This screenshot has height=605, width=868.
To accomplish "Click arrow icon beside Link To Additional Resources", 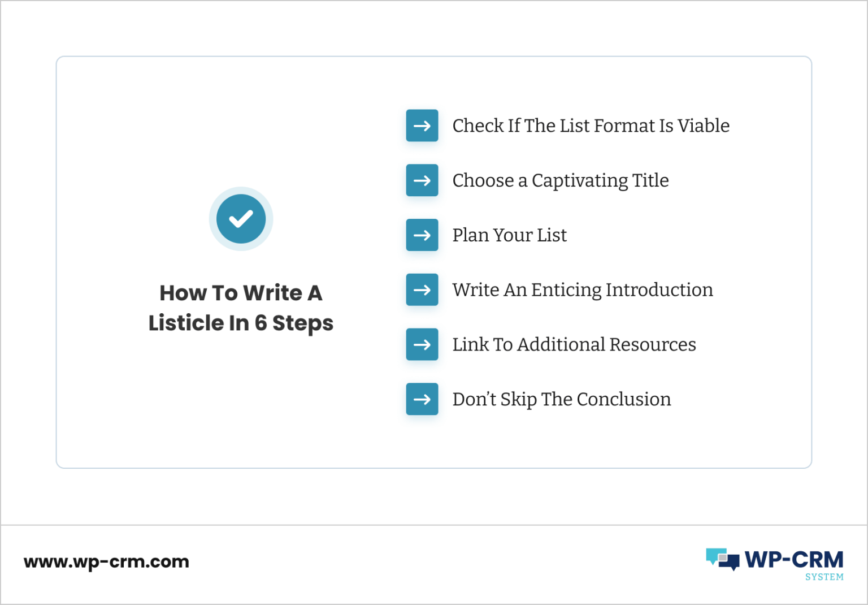I will [422, 344].
